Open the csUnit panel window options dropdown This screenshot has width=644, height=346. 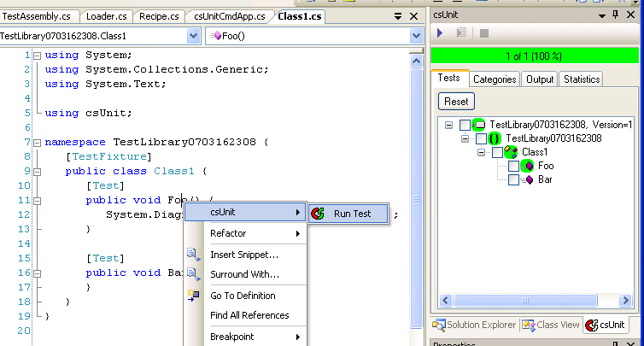(x=601, y=15)
